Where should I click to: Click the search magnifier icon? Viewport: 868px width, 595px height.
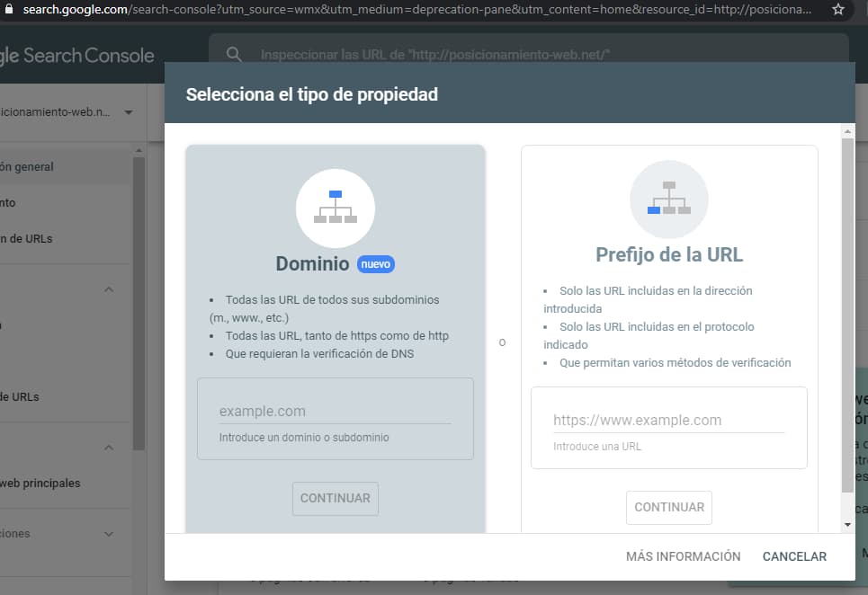[234, 54]
